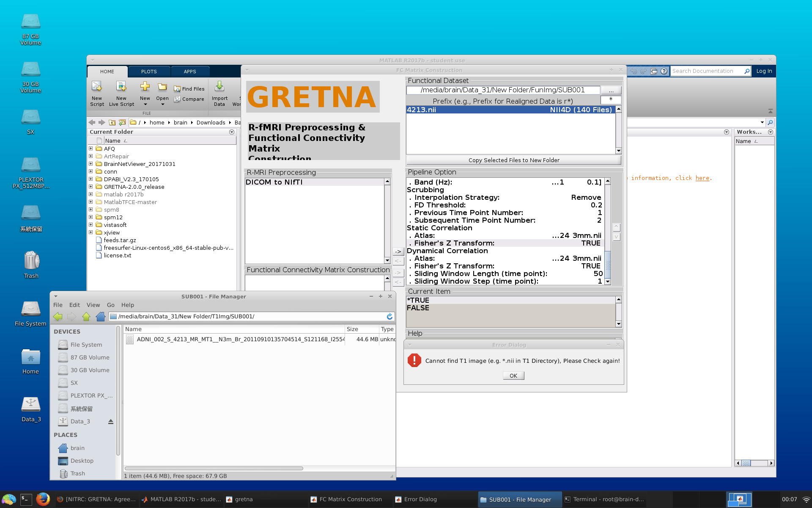Click the 'here' link in command window

702,178
